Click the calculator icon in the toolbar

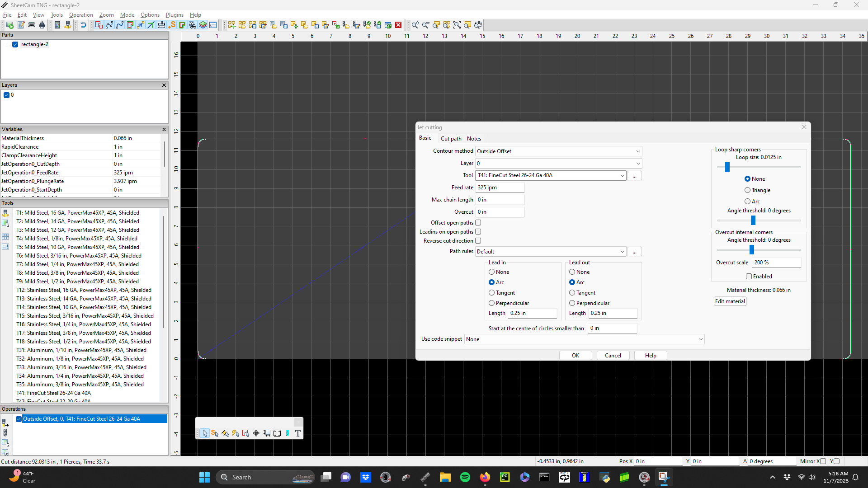(x=57, y=25)
